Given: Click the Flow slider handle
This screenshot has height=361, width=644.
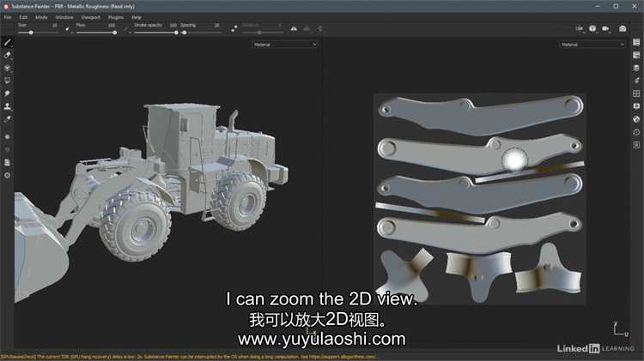Looking at the screenshot, I should 114,33.
